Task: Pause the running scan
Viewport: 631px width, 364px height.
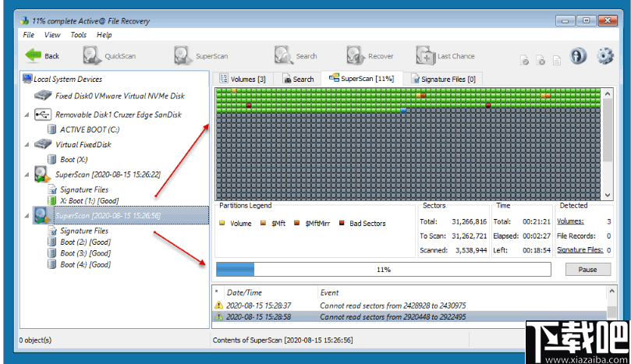Action: [587, 270]
